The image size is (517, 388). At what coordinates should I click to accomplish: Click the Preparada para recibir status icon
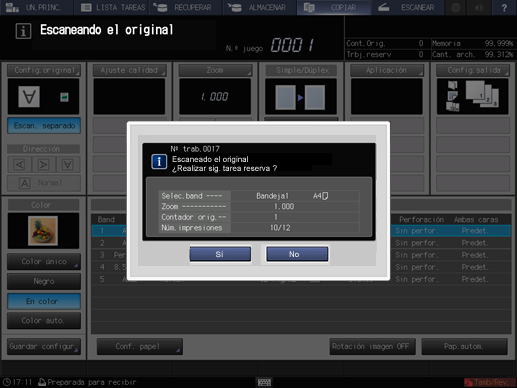point(42,382)
